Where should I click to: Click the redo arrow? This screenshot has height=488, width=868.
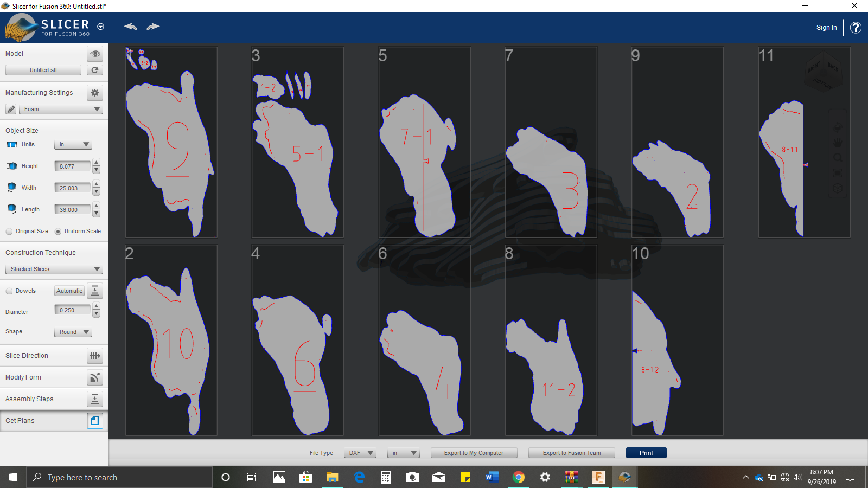coord(153,27)
